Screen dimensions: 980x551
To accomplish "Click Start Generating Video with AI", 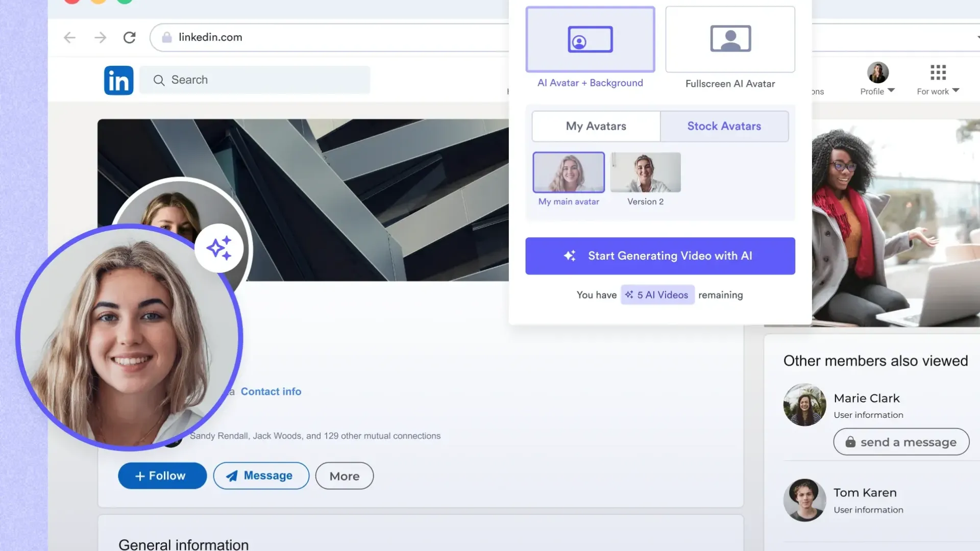I will (x=660, y=256).
